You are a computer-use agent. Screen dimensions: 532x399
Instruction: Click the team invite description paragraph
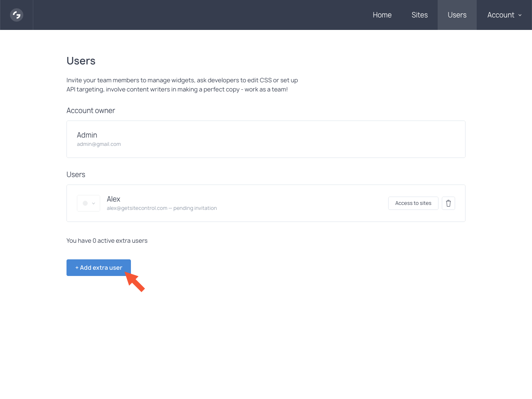[x=182, y=85]
